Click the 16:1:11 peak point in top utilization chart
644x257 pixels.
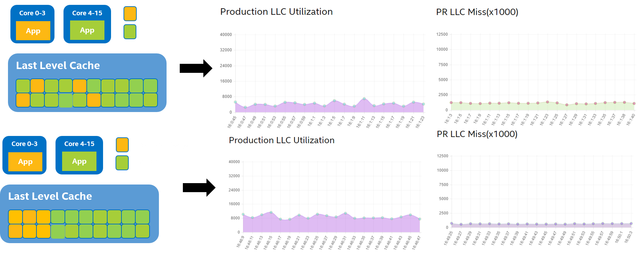point(364,99)
